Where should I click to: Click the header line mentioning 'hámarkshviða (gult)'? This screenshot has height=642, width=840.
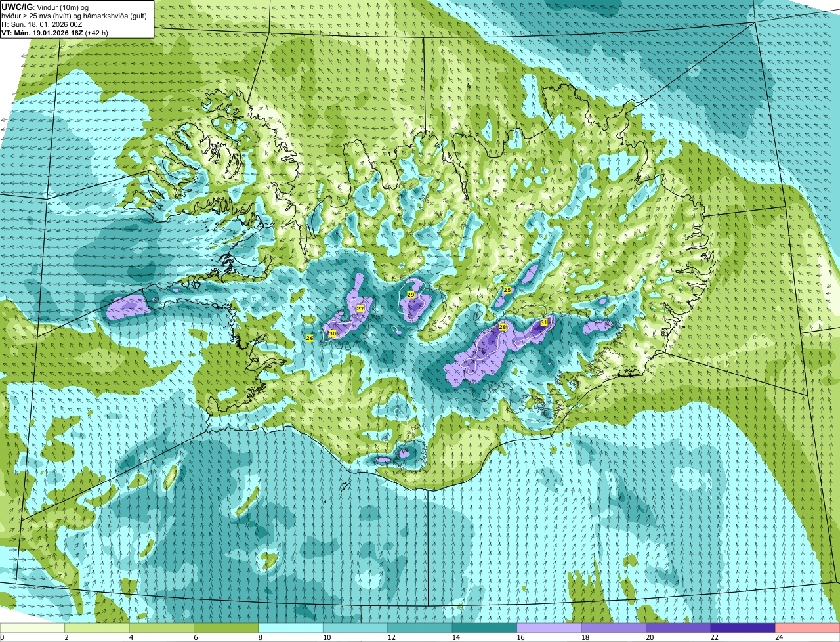pyautogui.click(x=74, y=15)
